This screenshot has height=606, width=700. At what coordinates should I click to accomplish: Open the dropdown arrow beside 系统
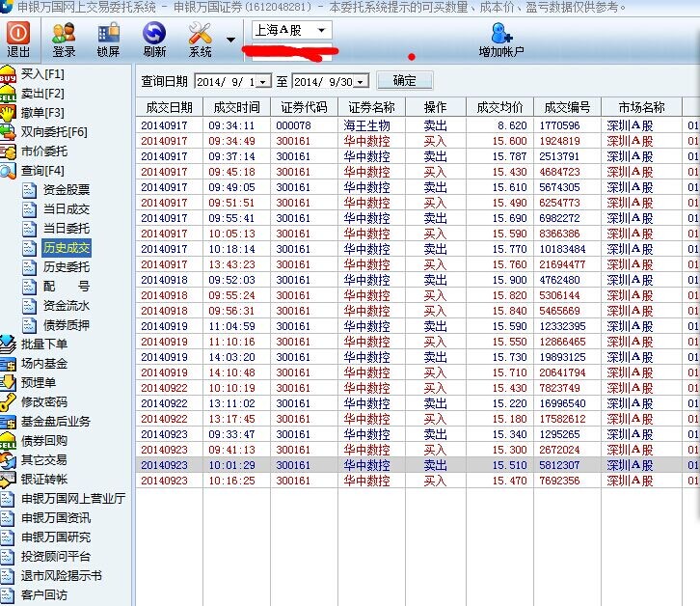point(230,41)
